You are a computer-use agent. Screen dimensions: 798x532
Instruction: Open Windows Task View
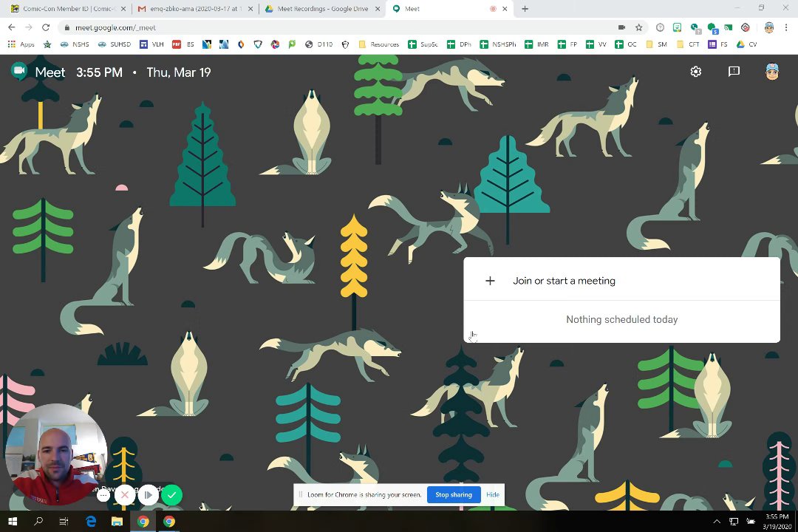coord(64,522)
